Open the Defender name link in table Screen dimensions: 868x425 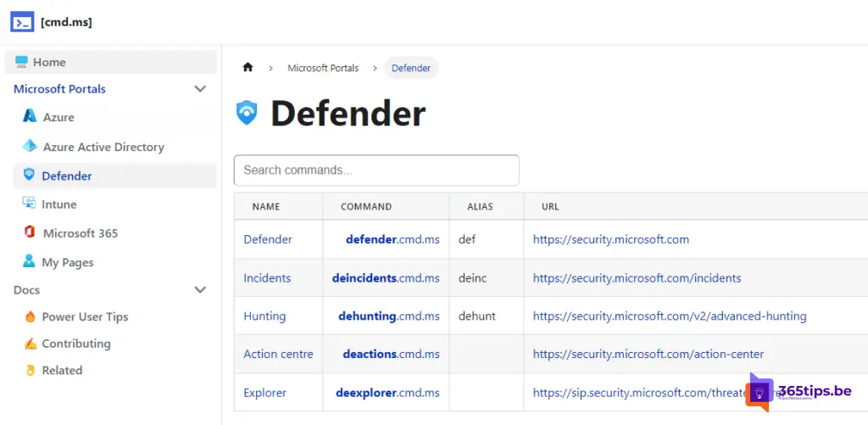pyautogui.click(x=268, y=239)
